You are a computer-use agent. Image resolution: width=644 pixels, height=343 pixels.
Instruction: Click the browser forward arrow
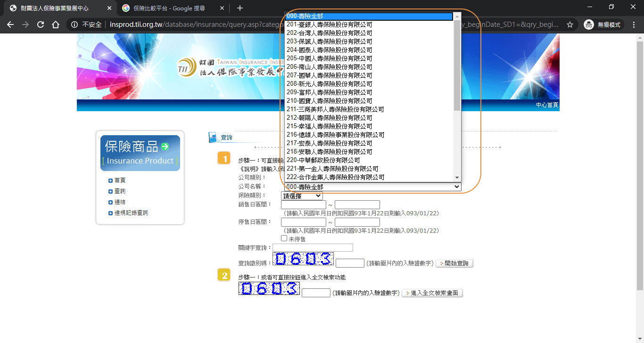25,24
